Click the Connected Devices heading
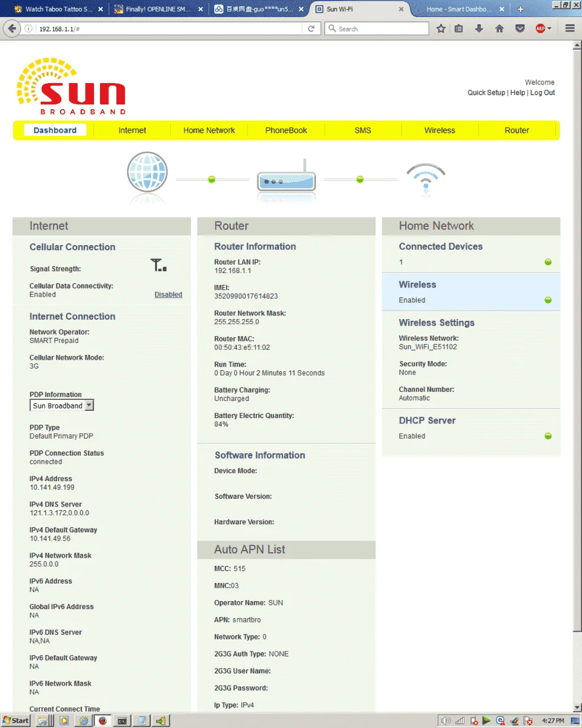The width and height of the screenshot is (582, 728). [441, 246]
